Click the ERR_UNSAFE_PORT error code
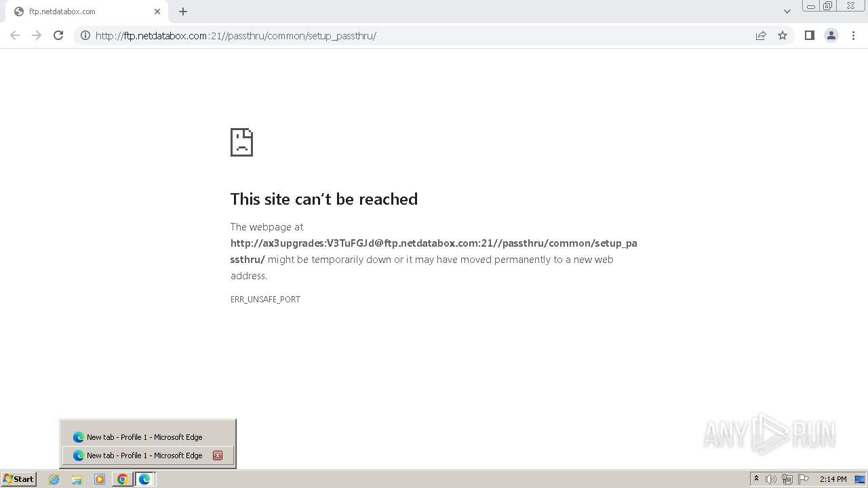 (265, 299)
